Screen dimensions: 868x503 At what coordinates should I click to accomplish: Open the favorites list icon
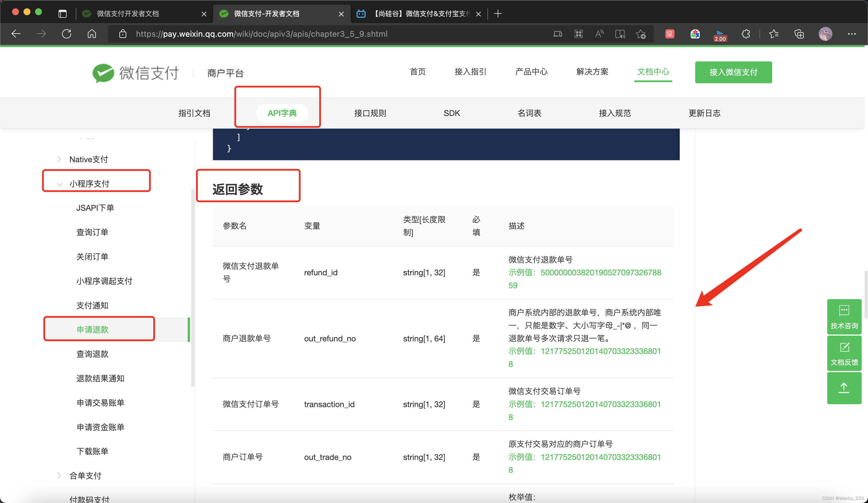pyautogui.click(x=774, y=34)
